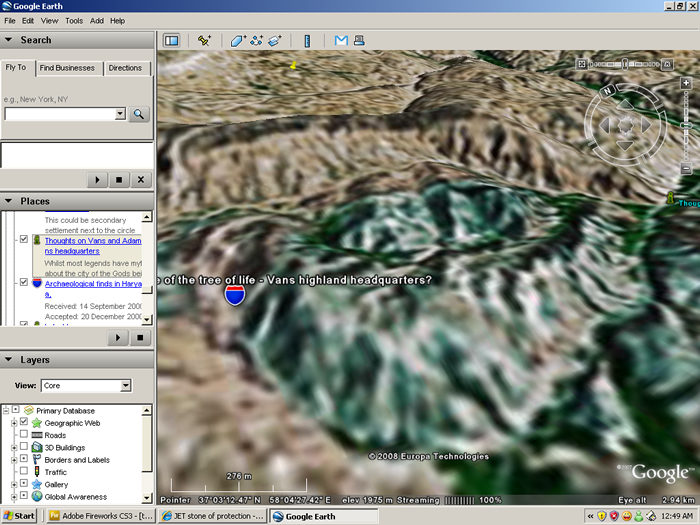
Task: Collapse the Search panel triangle
Action: tap(8, 40)
